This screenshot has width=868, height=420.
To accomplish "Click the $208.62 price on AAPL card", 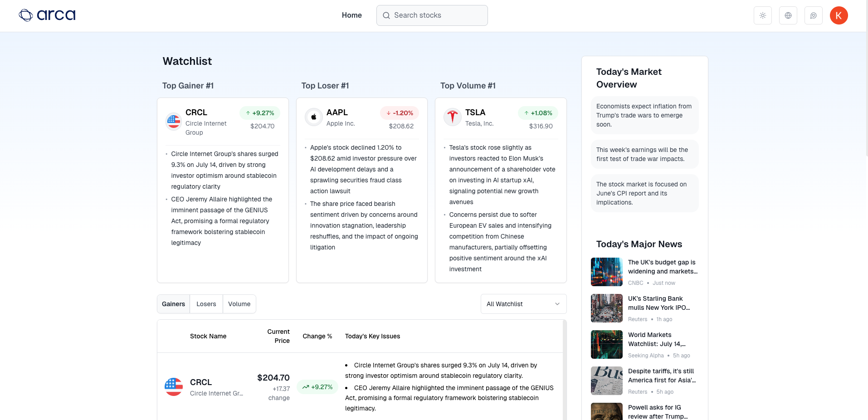I will point(401,126).
